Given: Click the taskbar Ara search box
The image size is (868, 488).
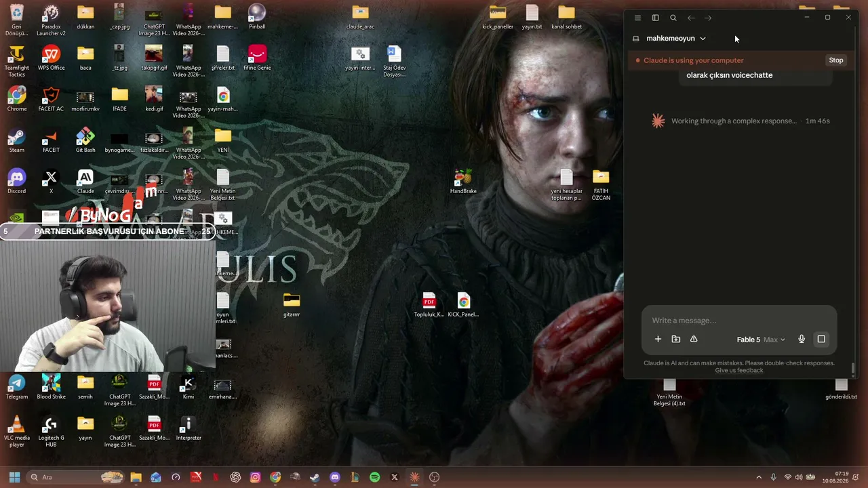Looking at the screenshot, I should pyautogui.click(x=76, y=477).
